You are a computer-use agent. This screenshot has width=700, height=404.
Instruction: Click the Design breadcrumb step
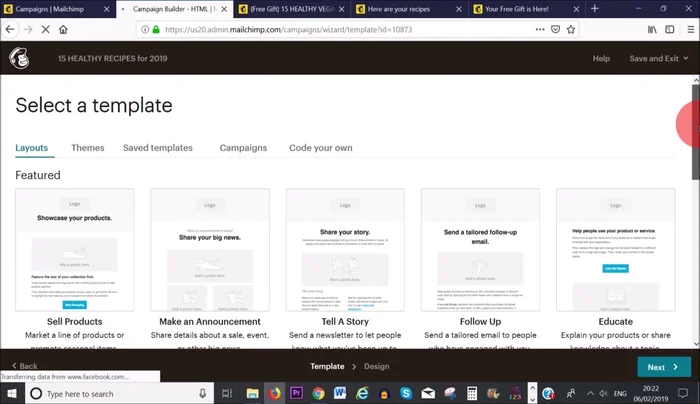tap(376, 366)
